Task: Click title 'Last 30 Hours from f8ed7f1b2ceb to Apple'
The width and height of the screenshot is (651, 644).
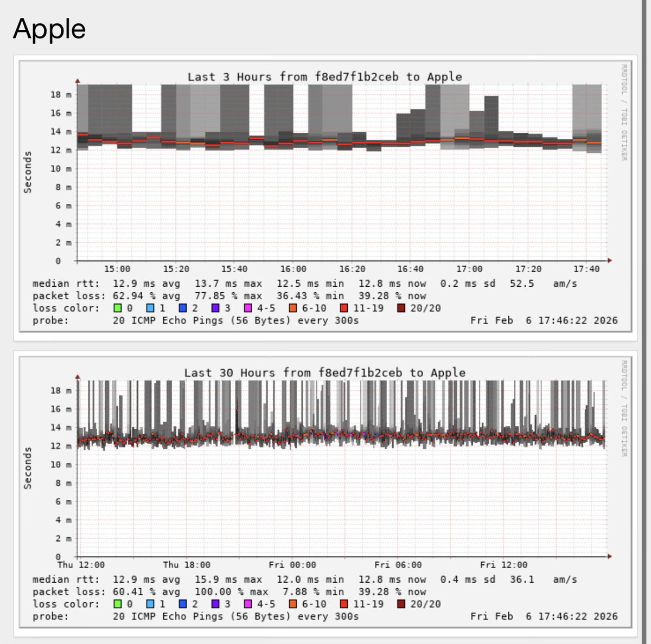Action: coord(324,373)
